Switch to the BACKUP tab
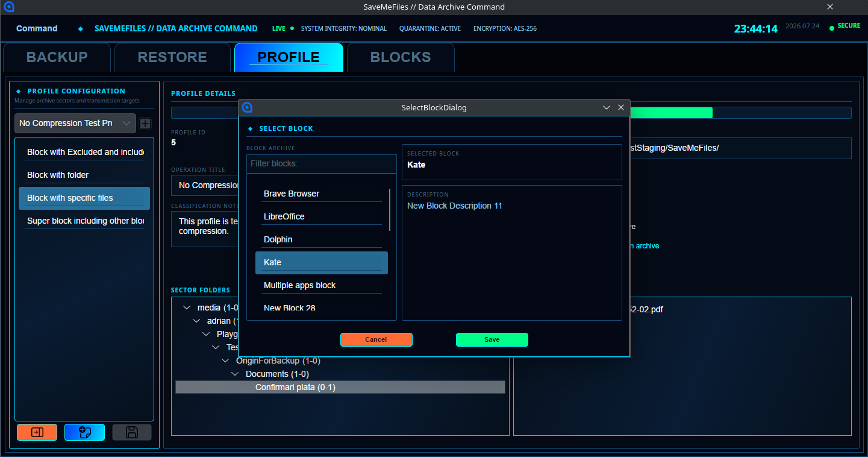The width and height of the screenshot is (868, 457). pyautogui.click(x=57, y=57)
